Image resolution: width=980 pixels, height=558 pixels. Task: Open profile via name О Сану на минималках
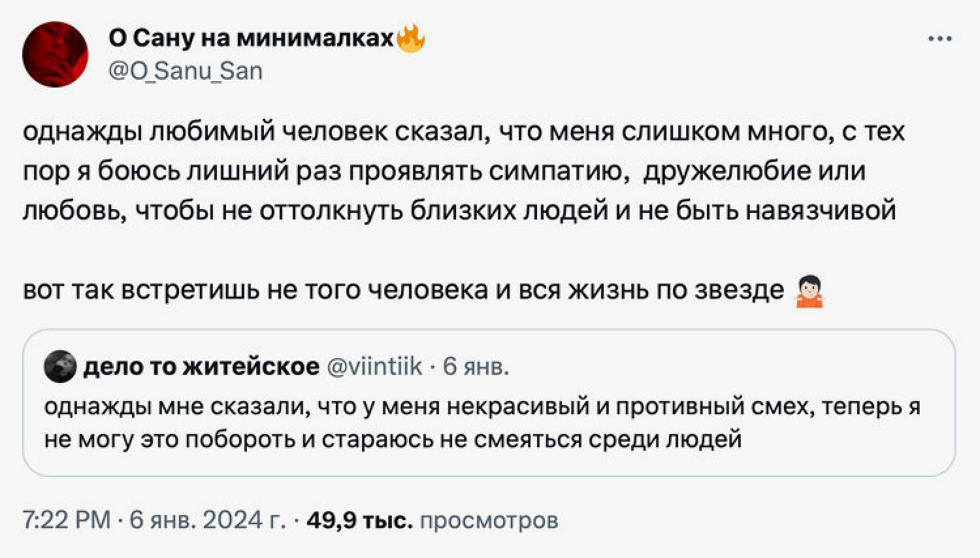click(251, 39)
